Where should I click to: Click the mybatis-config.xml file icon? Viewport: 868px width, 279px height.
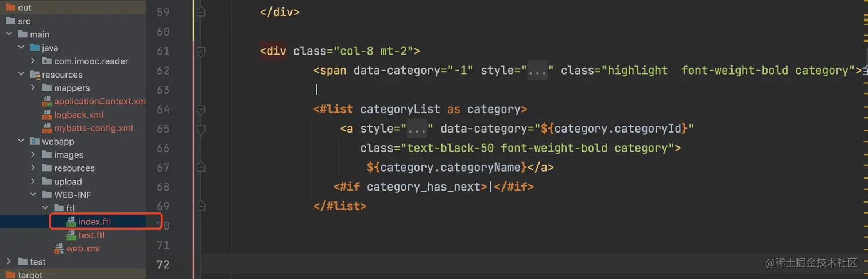coord(47,128)
